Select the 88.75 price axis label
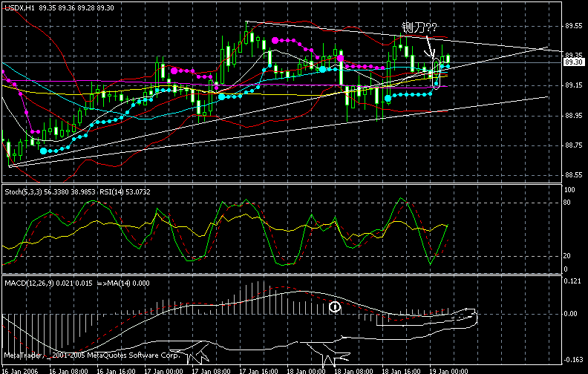 [574, 145]
